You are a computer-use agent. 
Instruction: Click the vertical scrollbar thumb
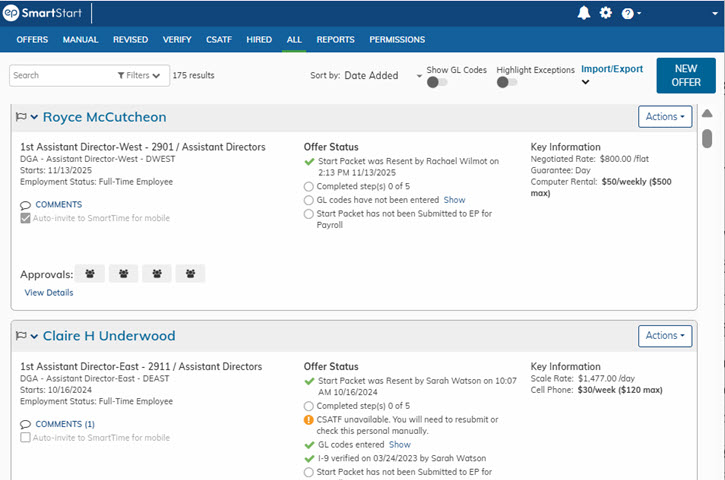(707, 138)
